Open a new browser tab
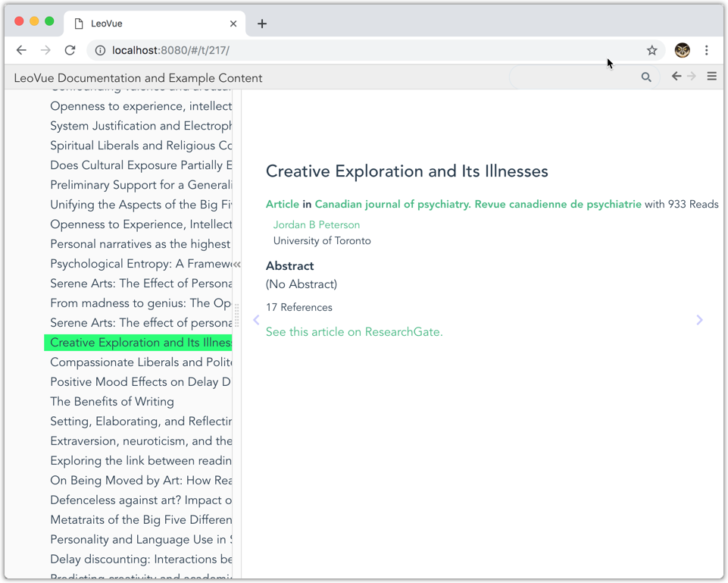This screenshot has width=728, height=583. (262, 24)
